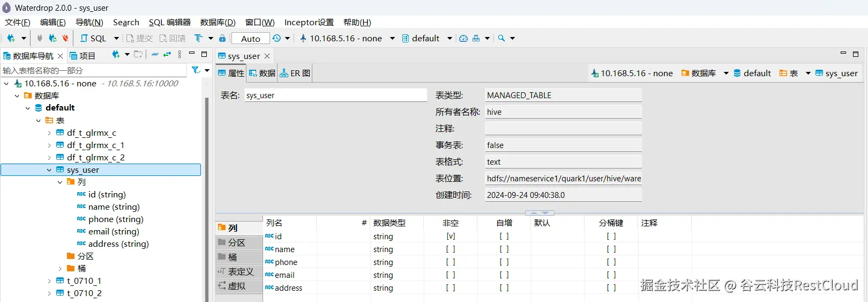The image size is (868, 302).
Task: Click the table name filter input field
Action: tap(94, 70)
